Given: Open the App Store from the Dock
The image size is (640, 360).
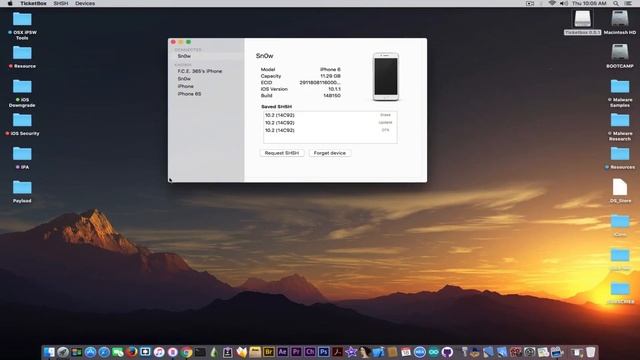Looking at the screenshot, I should click(x=90, y=352).
